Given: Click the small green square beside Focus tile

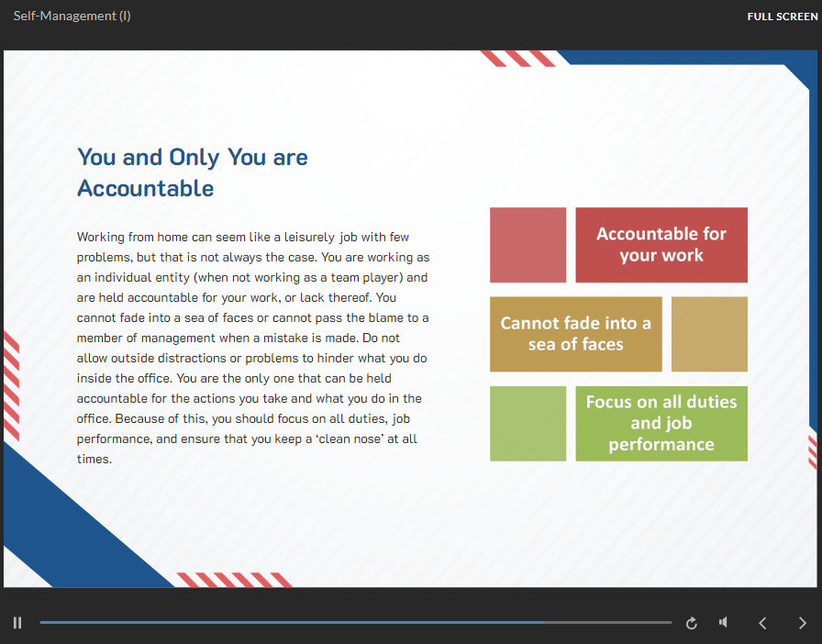Looking at the screenshot, I should click(x=528, y=423).
